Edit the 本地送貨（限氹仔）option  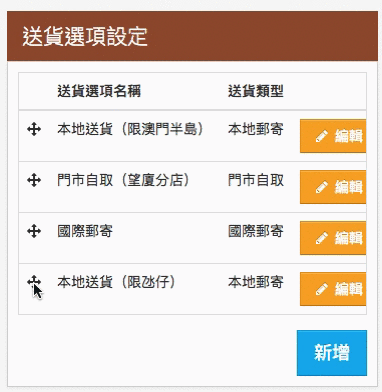[333, 289]
